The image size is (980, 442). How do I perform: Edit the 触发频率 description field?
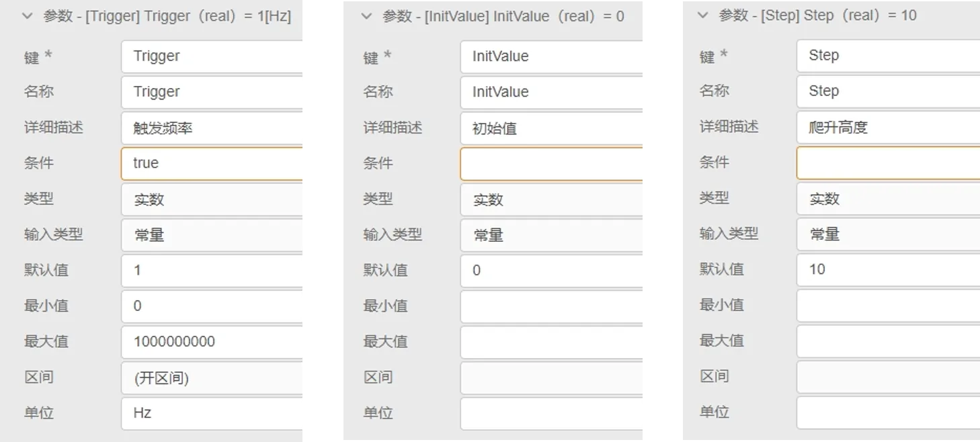(x=213, y=128)
